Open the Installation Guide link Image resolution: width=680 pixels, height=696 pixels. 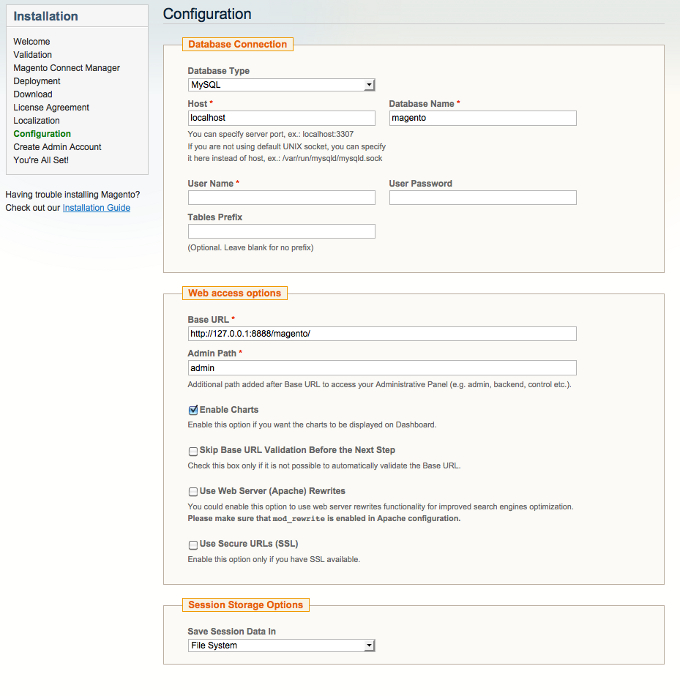96,208
